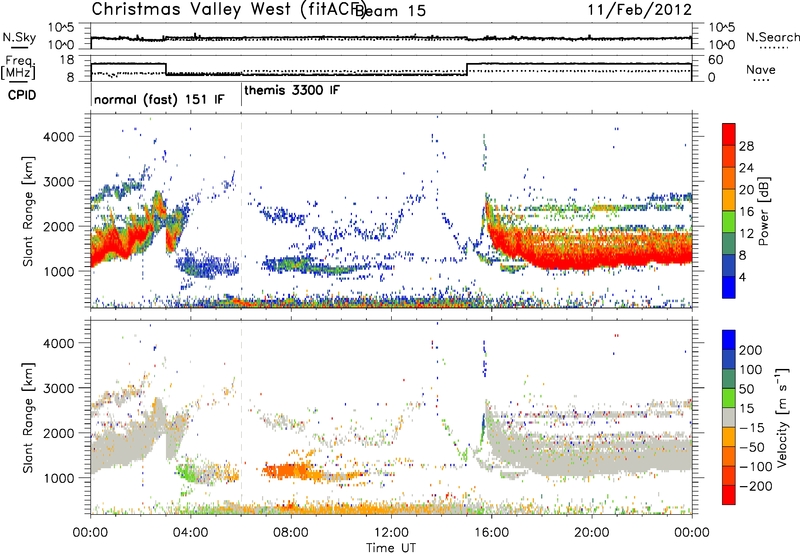Click 'Slant Range [km]' label of velocity panel
Image resolution: width=800 pixels, height=554 pixels.
pyautogui.click(x=28, y=418)
